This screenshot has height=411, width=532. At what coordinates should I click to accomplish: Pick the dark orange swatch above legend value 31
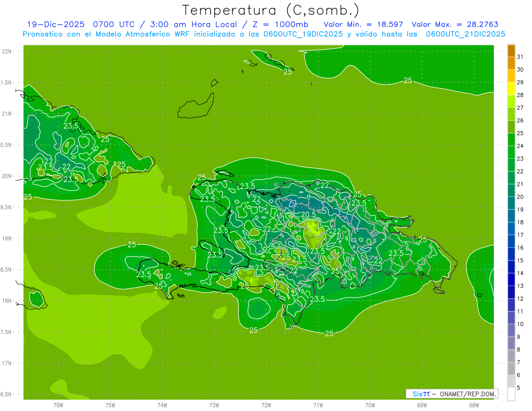(x=511, y=51)
